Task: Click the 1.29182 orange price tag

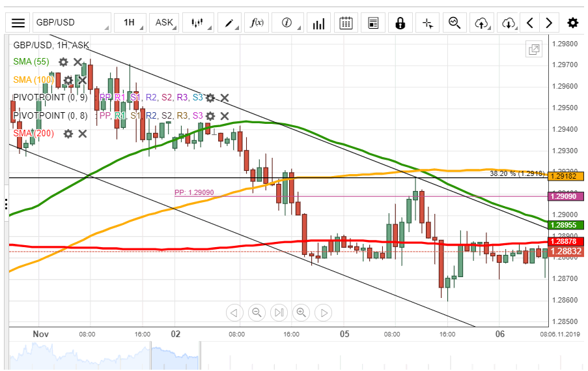Action: 566,176
